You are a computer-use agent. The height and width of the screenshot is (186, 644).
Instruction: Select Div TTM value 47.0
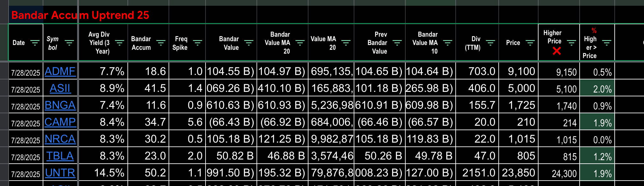[477, 156]
